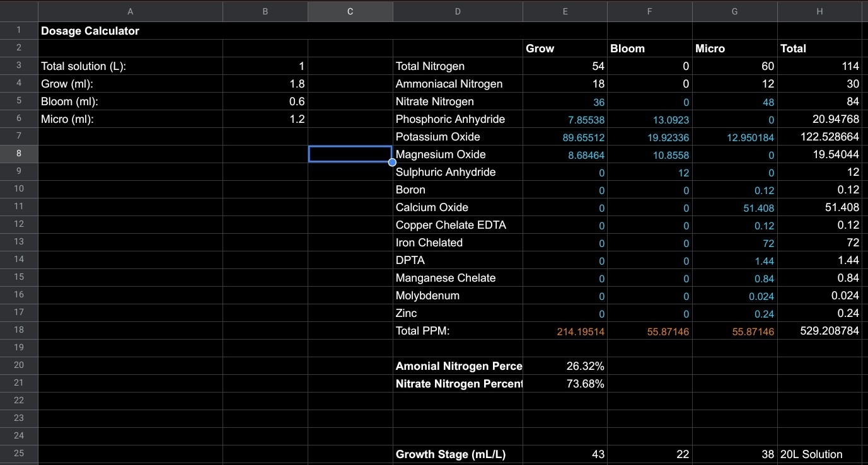This screenshot has width=868, height=465.
Task: Click the Dosage Calculator title cell
Action: tap(90, 31)
